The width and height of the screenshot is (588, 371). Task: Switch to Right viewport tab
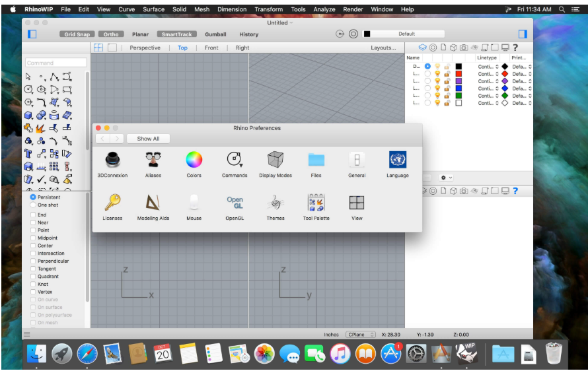point(242,48)
